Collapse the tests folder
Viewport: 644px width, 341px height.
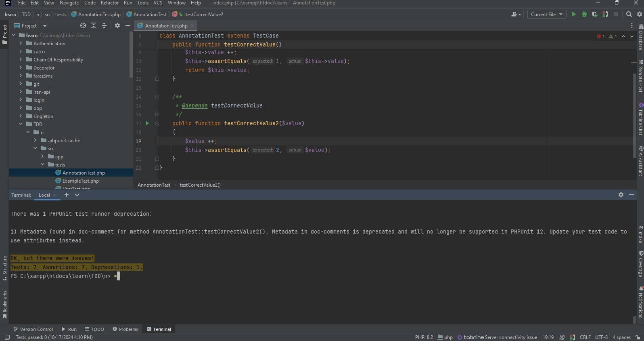(x=42, y=164)
